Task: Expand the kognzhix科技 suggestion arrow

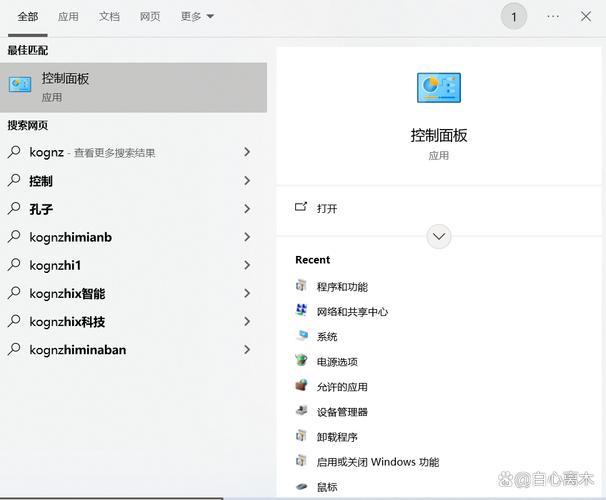Action: 247,321
